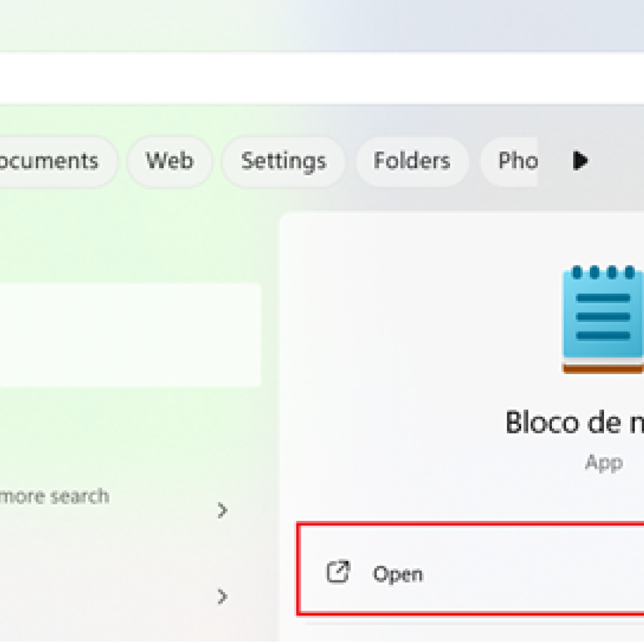Screen dimensions: 644x644
Task: Show only Folders results
Action: pyautogui.click(x=412, y=161)
